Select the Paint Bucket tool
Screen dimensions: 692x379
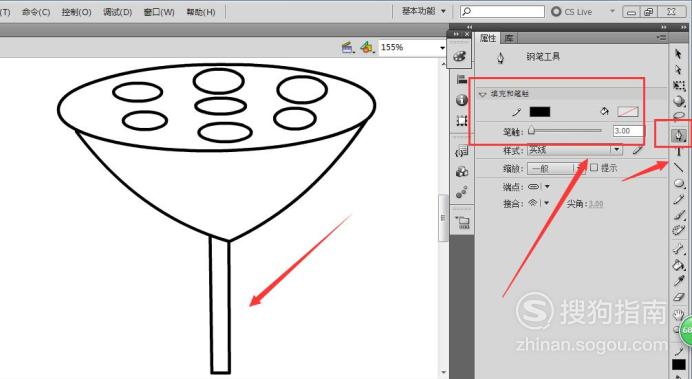(678, 265)
